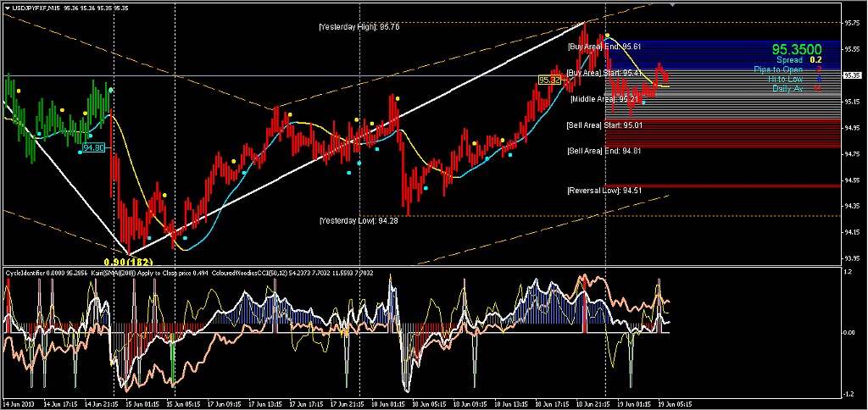Screen dimensions: 868x410
Task: Click the USDJPYFXF,M15 symbol label
Action: [x=36, y=8]
